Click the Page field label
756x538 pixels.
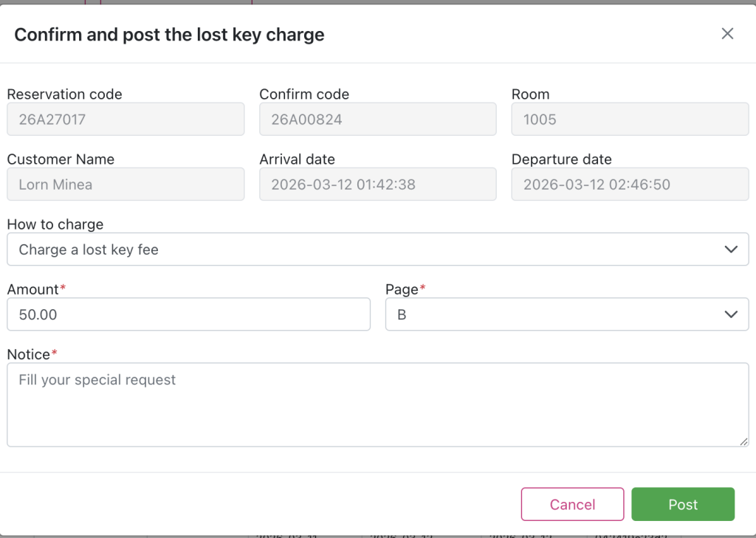402,289
